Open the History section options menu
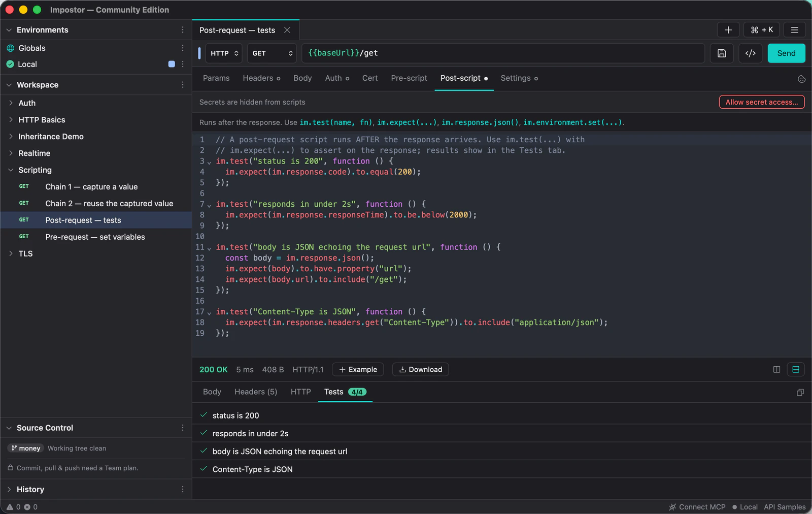This screenshot has width=812, height=514. pyautogui.click(x=183, y=489)
